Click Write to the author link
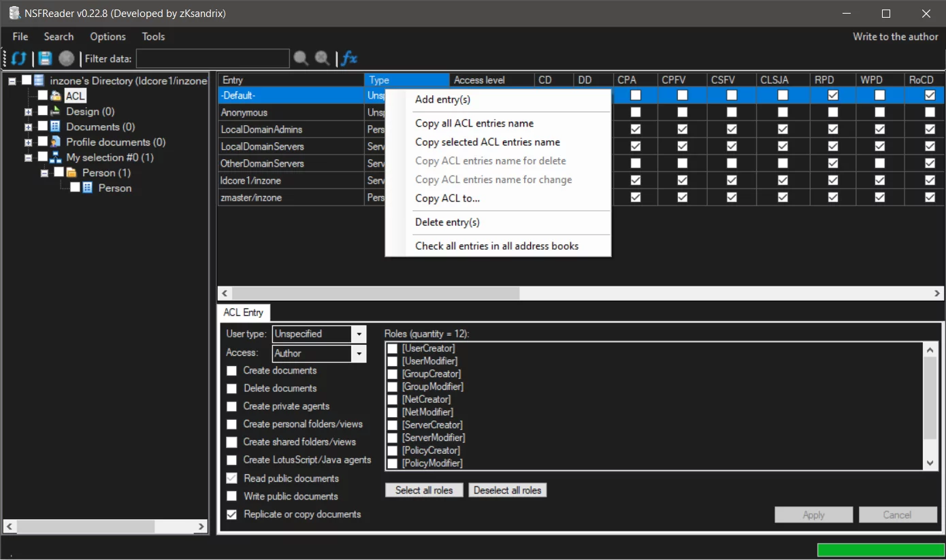The width and height of the screenshot is (946, 560). click(895, 37)
